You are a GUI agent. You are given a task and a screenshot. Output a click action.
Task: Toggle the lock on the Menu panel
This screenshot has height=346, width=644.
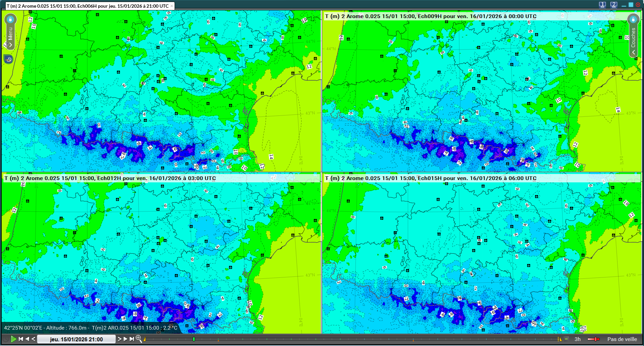click(10, 19)
